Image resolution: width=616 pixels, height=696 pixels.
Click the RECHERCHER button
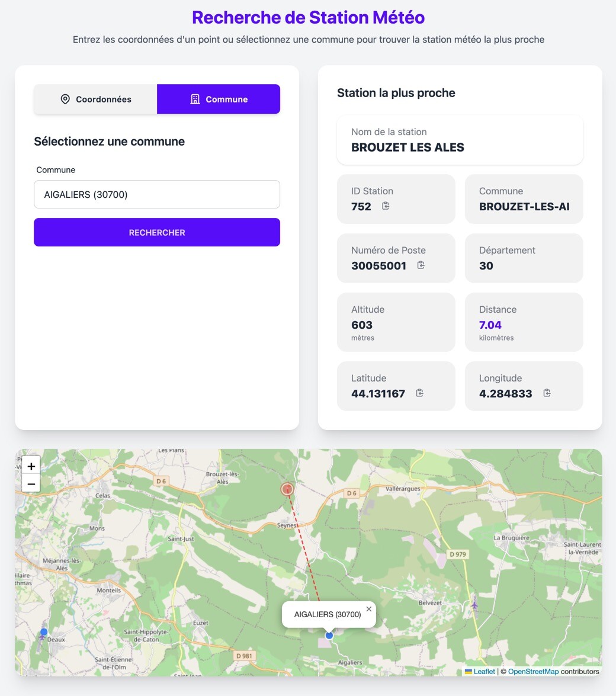pyautogui.click(x=156, y=232)
